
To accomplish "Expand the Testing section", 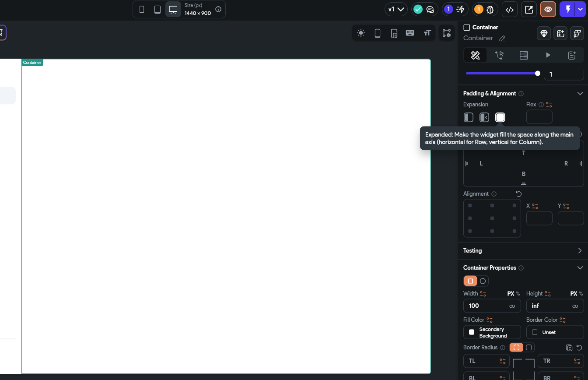I will [x=580, y=251].
